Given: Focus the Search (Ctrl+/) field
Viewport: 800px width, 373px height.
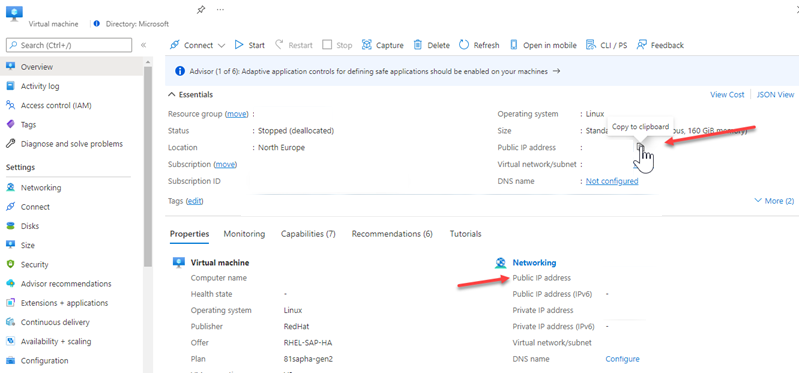Looking at the screenshot, I should point(69,45).
